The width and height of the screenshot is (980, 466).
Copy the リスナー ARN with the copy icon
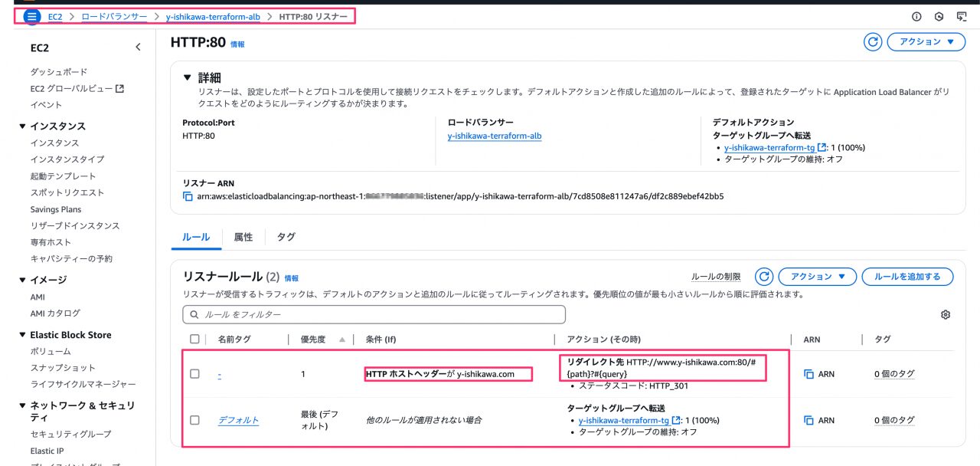[x=188, y=196]
